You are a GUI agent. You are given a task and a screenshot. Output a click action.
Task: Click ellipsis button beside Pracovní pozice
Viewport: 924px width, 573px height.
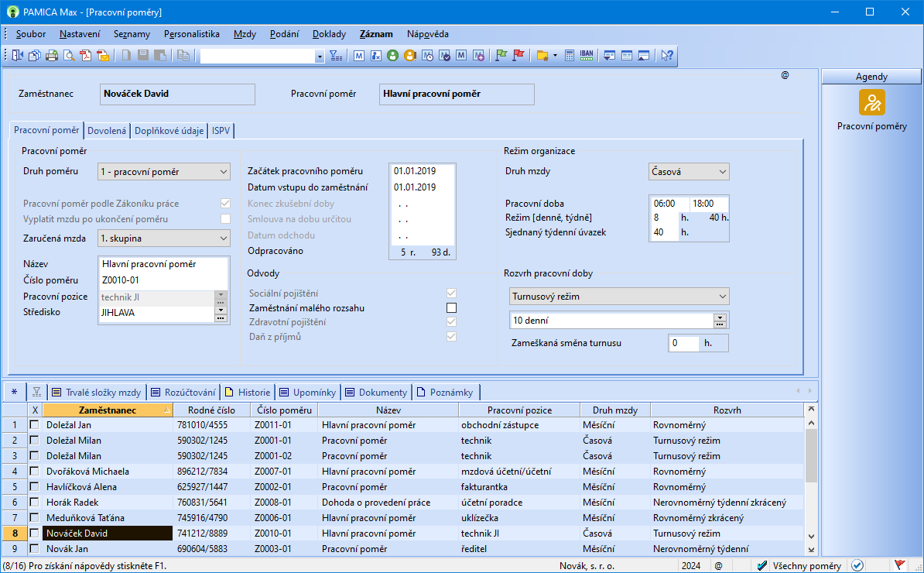(x=221, y=303)
